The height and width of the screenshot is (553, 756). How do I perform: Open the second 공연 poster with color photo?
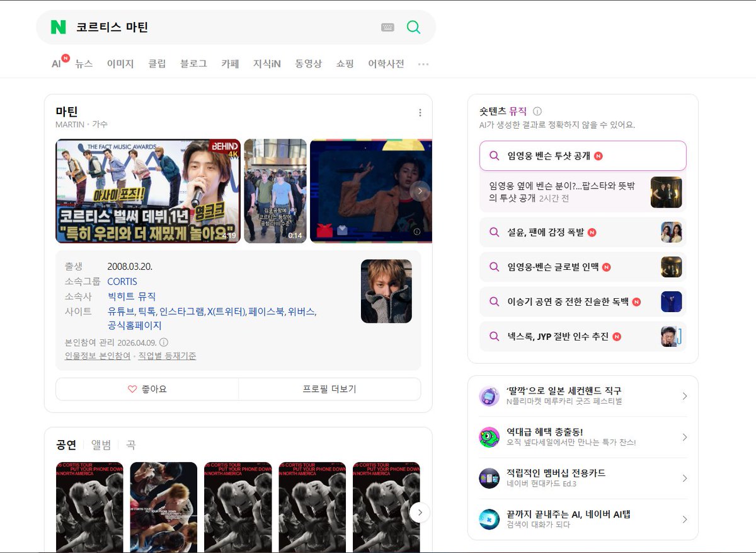point(164,506)
